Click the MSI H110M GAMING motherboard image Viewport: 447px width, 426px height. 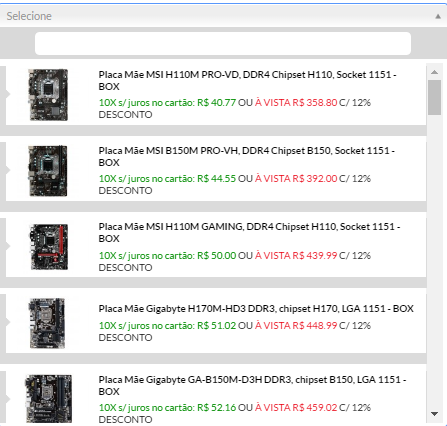(49, 247)
